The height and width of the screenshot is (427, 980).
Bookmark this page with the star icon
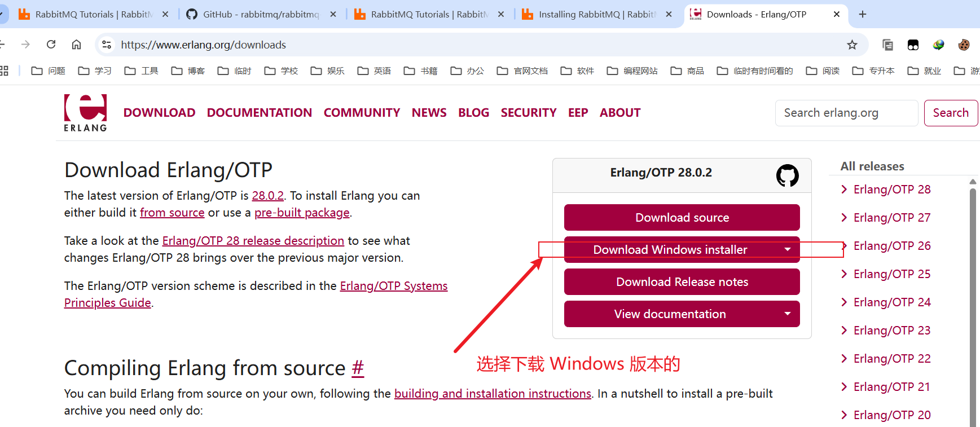[852, 45]
